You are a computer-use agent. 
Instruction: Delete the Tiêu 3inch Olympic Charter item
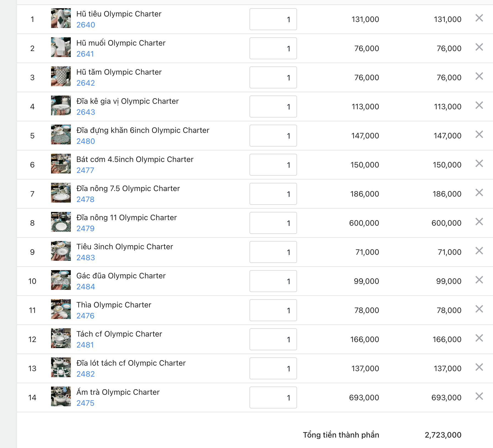pos(479,251)
